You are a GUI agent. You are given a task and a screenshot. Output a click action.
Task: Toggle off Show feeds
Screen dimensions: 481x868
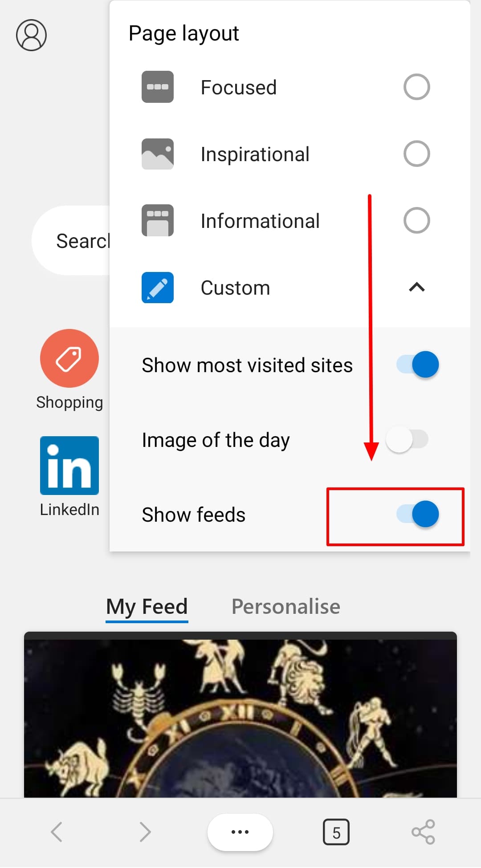(x=419, y=514)
